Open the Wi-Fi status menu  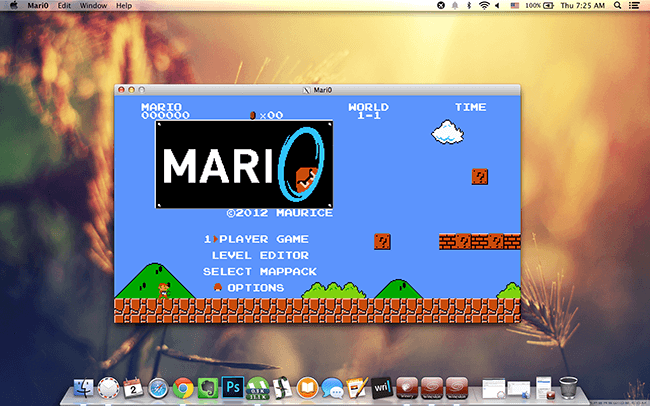click(484, 5)
